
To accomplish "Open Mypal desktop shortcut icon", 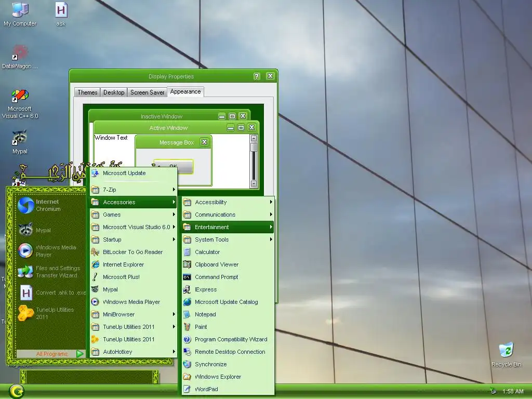I will point(20,142).
